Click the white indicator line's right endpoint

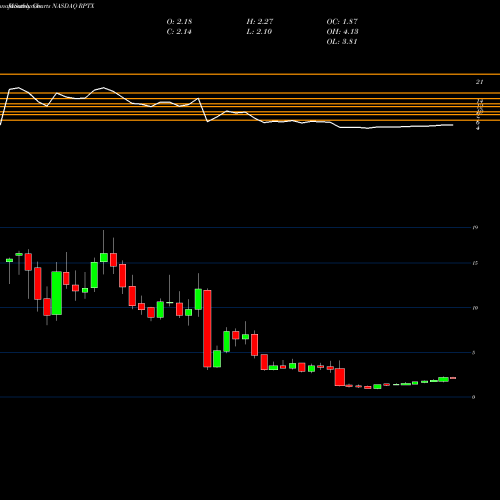(x=453, y=125)
